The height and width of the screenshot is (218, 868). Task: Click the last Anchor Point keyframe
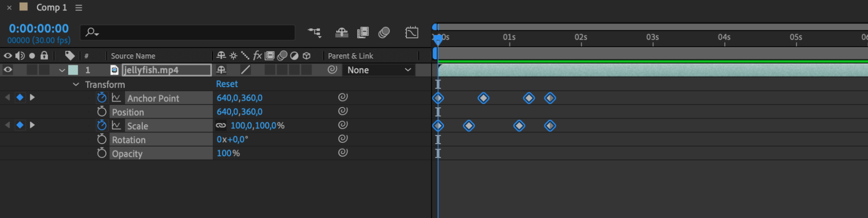pos(550,98)
